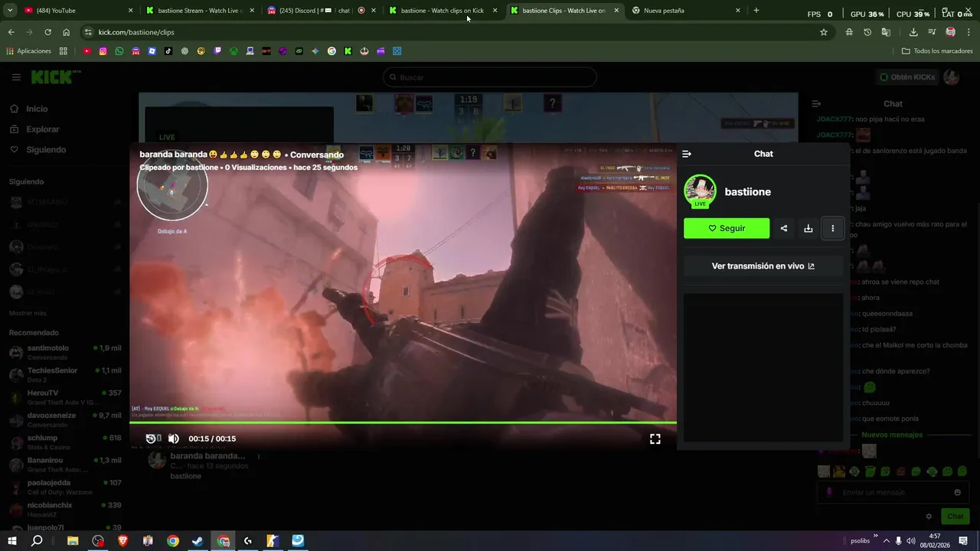Click Mostrar más under Siguiendo list
Image resolution: width=980 pixels, height=551 pixels.
(x=28, y=313)
